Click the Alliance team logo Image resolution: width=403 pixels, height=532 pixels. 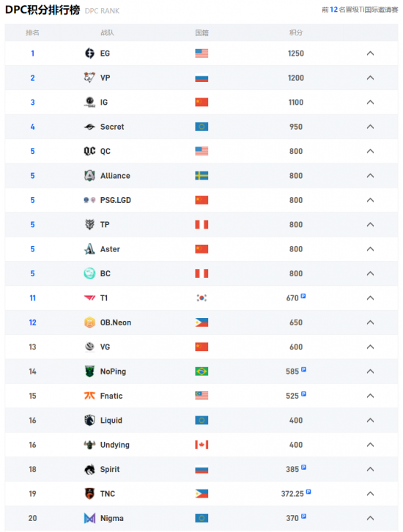pyautogui.click(x=89, y=176)
